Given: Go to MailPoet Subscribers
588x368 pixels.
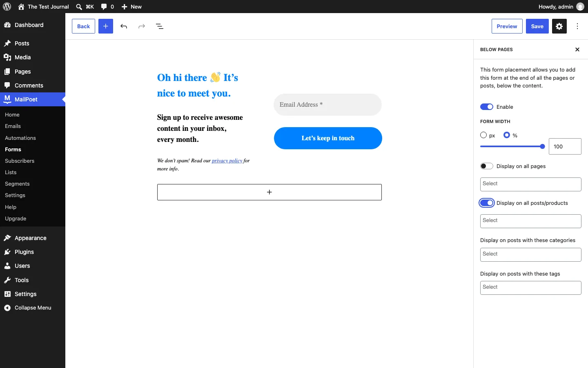Looking at the screenshot, I should [20, 161].
